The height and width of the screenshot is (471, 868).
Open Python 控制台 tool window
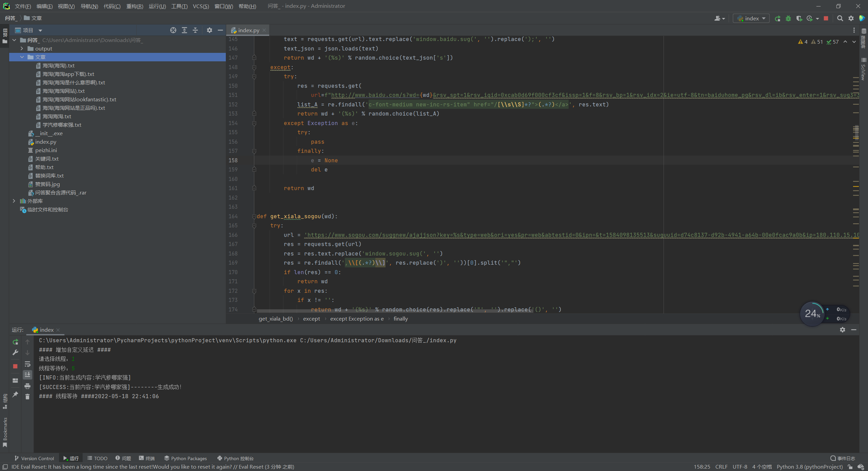[236, 458]
